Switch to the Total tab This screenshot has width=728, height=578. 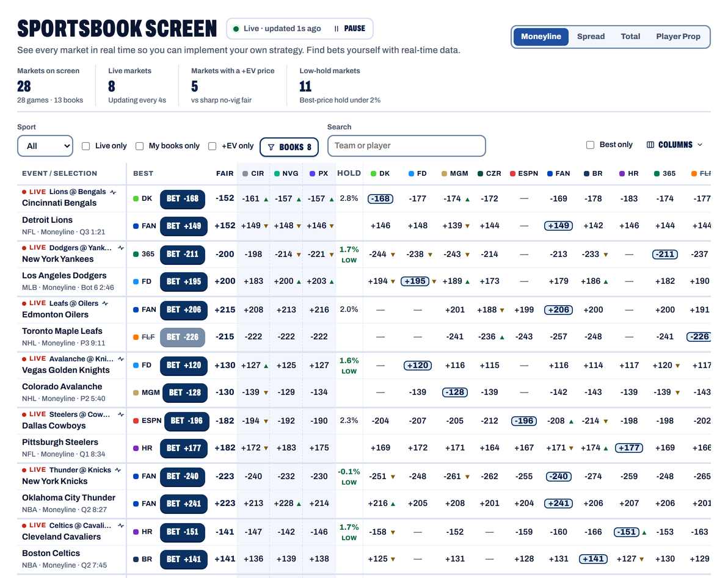coord(630,37)
